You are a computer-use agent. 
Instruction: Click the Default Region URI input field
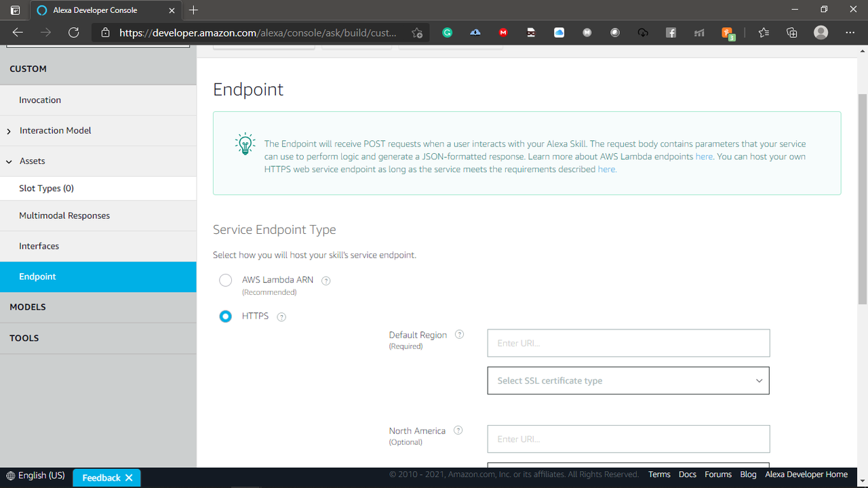point(629,343)
